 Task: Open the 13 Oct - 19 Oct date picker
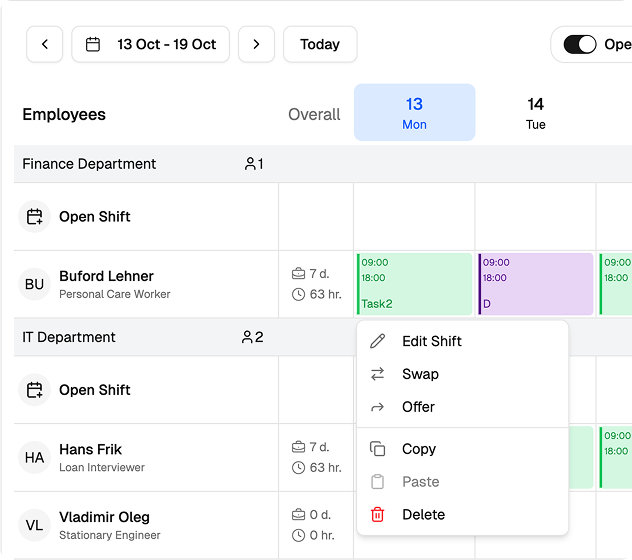(x=151, y=44)
